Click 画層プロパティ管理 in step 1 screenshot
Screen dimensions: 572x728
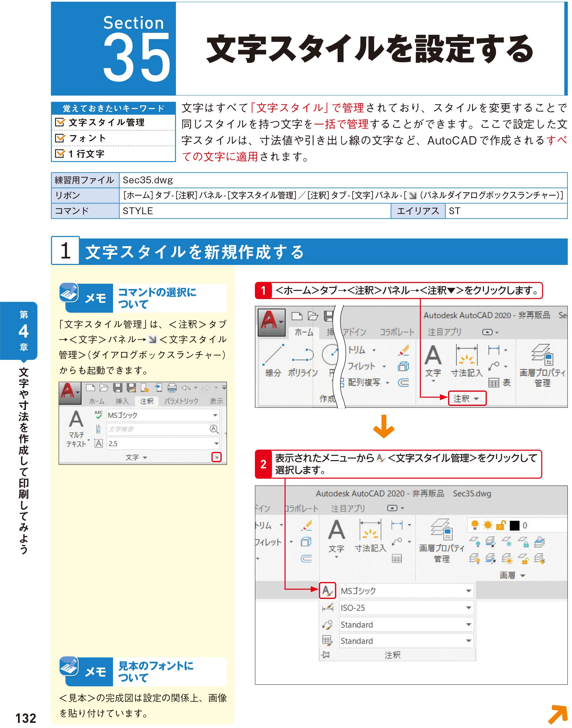[x=542, y=365]
